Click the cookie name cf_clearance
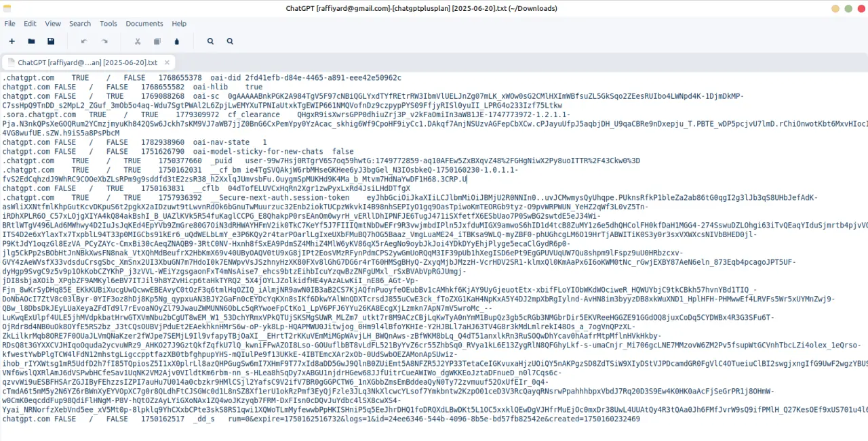The height and width of the screenshot is (441, 868). tap(254, 115)
